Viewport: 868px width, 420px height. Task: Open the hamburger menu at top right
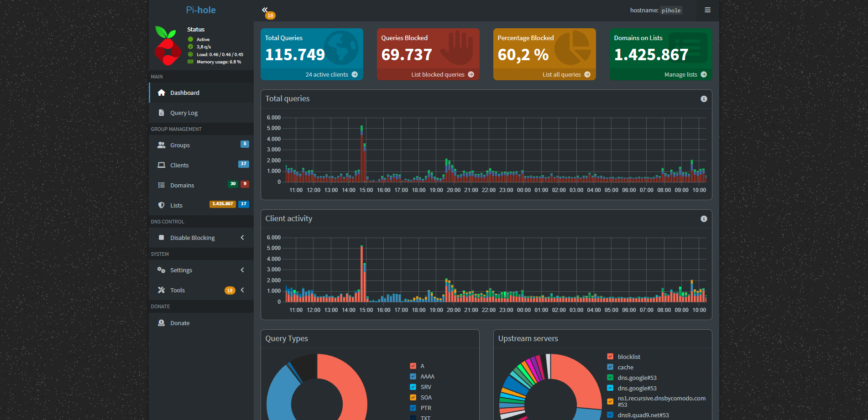click(707, 10)
